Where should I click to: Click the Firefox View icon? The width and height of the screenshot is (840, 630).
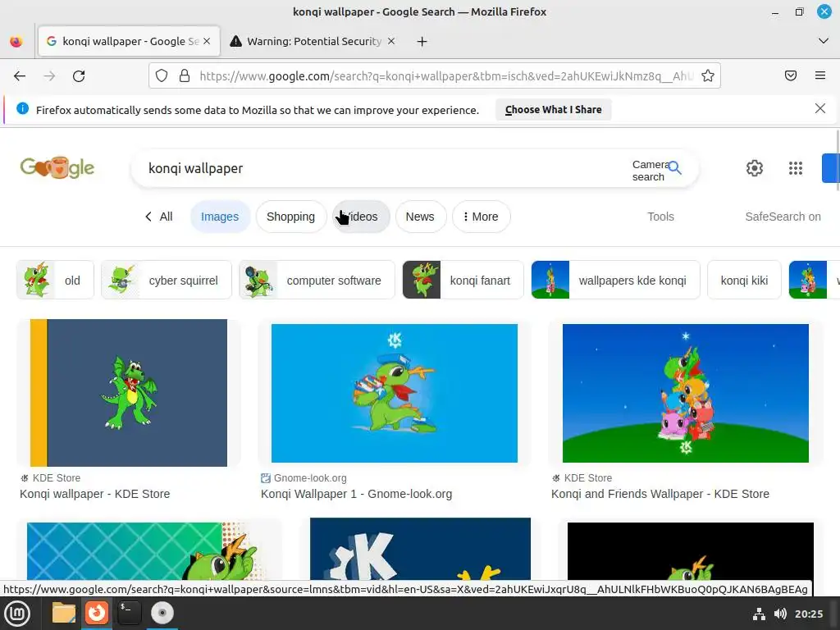[16, 41]
